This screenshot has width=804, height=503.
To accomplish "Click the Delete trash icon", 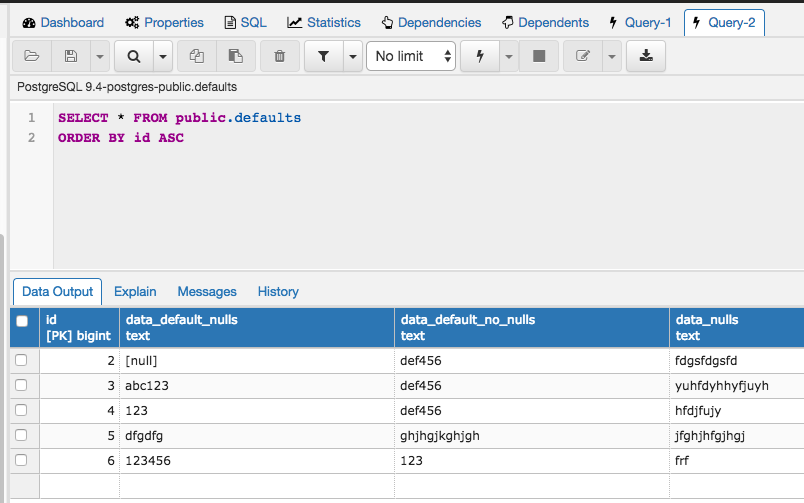I will point(280,57).
